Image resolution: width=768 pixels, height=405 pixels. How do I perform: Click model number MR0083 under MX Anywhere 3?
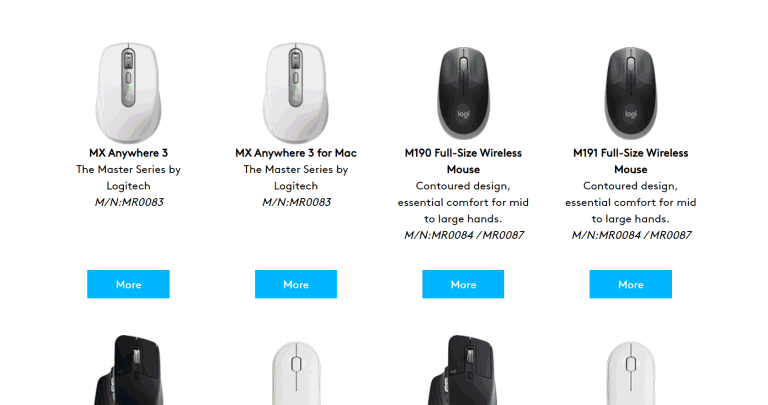pyautogui.click(x=129, y=202)
